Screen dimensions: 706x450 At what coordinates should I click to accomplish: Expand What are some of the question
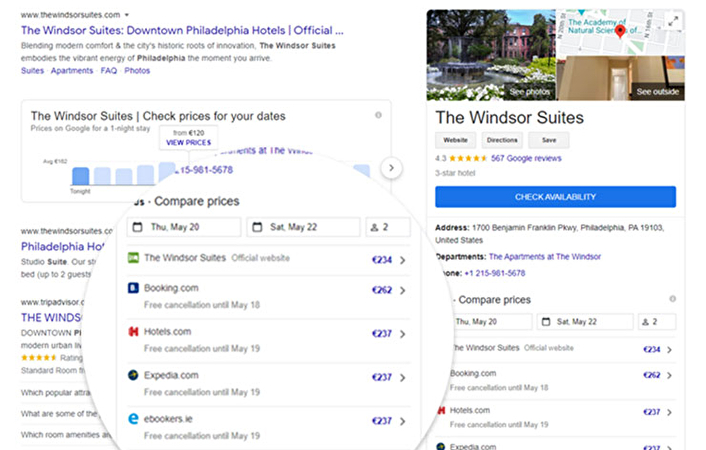pos(59,414)
